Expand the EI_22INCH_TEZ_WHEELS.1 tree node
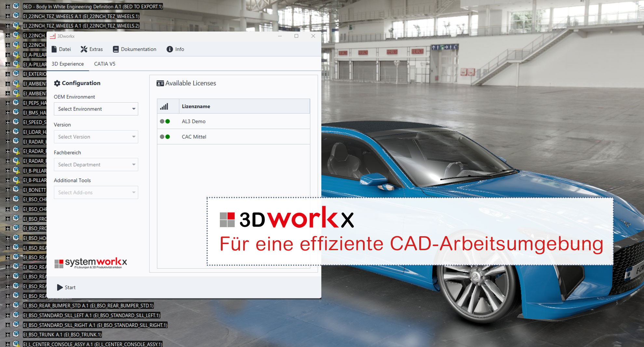The image size is (644, 347). [x=7, y=16]
